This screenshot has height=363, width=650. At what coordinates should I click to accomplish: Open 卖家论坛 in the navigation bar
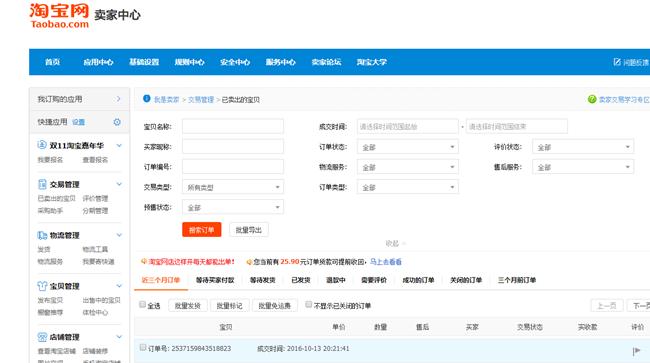(326, 62)
